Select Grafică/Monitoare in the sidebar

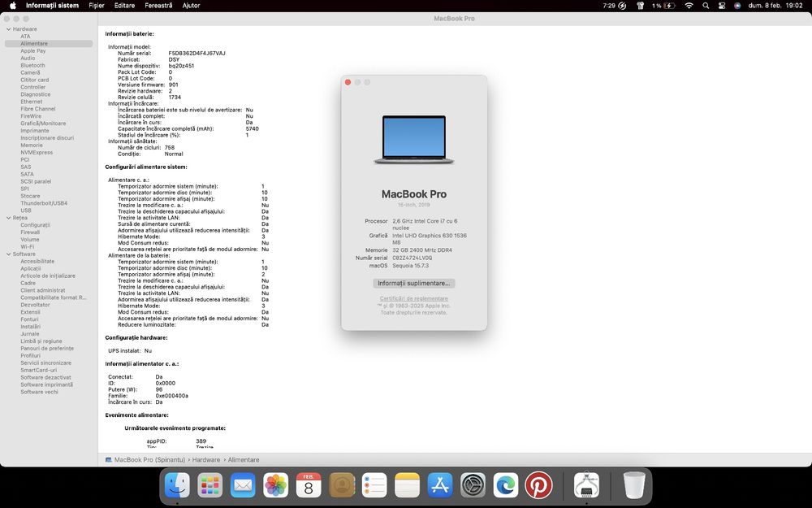click(x=43, y=124)
